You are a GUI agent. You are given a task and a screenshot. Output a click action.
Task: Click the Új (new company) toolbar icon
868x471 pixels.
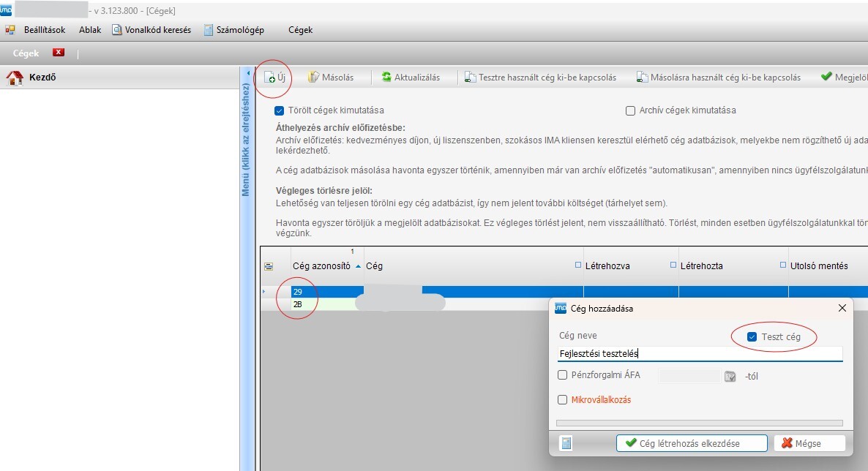coord(269,78)
